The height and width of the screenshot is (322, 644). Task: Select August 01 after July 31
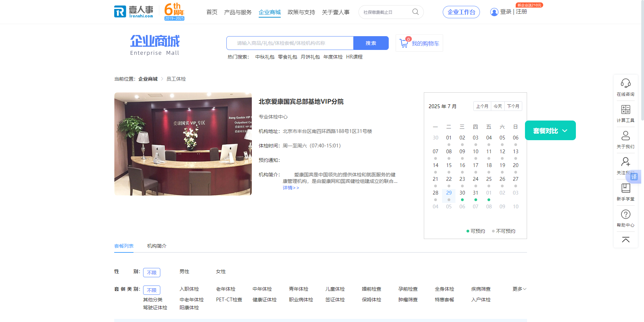coord(489,195)
